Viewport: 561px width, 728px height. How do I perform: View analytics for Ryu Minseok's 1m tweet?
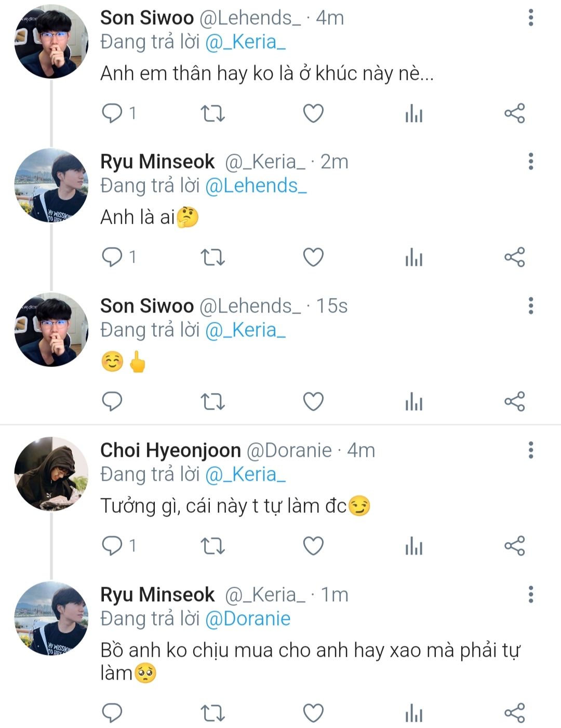(x=414, y=713)
